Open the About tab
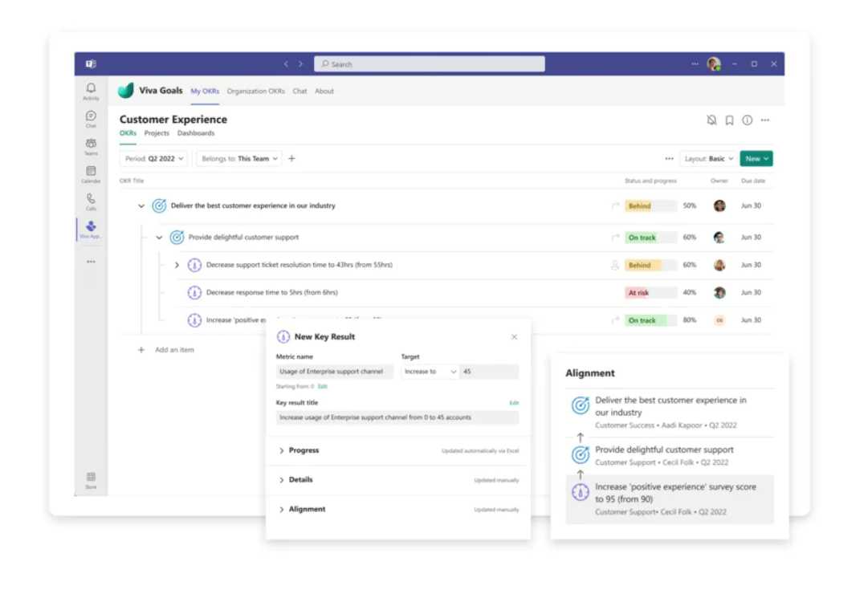Screen dimensions: 868x598 coord(324,92)
